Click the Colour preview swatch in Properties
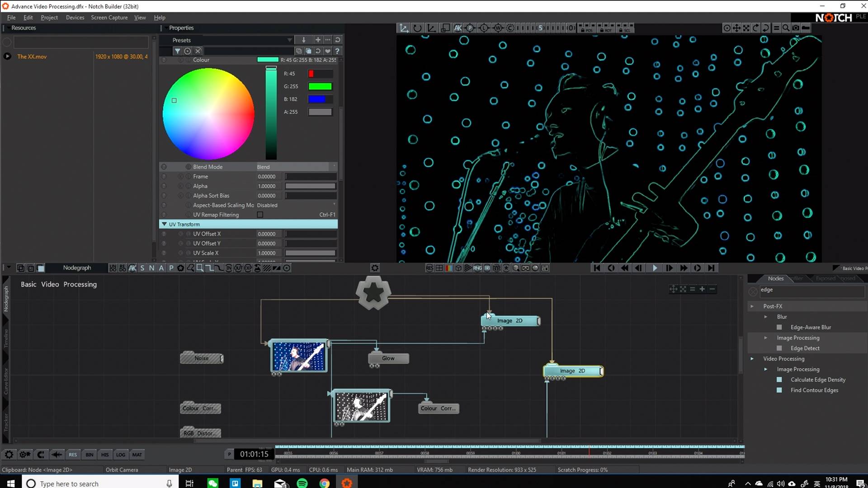Screen dimensions: 868x488 [268, 60]
